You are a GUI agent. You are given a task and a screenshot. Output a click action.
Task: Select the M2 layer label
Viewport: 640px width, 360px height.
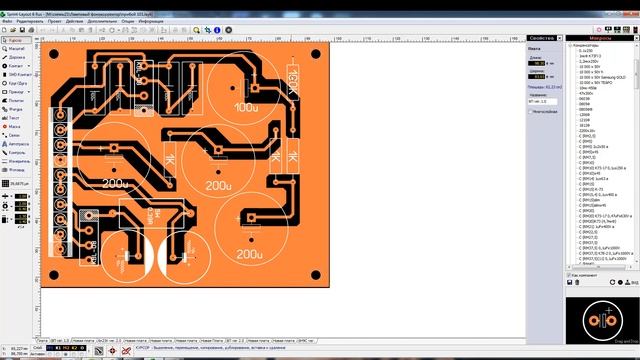pyautogui.click(x=66, y=348)
